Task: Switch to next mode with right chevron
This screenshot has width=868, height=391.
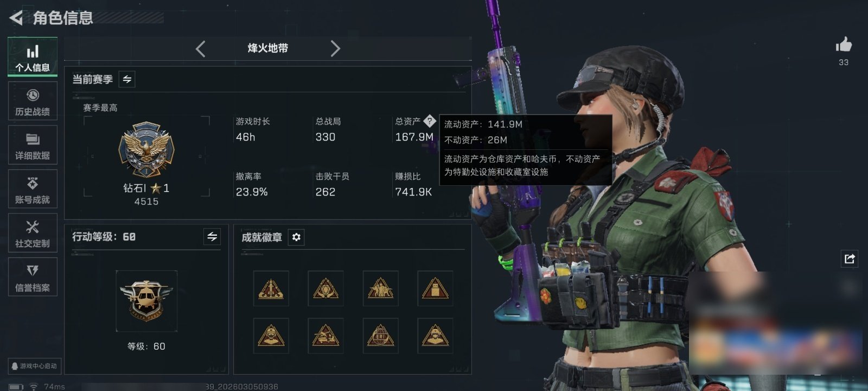Action: [x=335, y=49]
